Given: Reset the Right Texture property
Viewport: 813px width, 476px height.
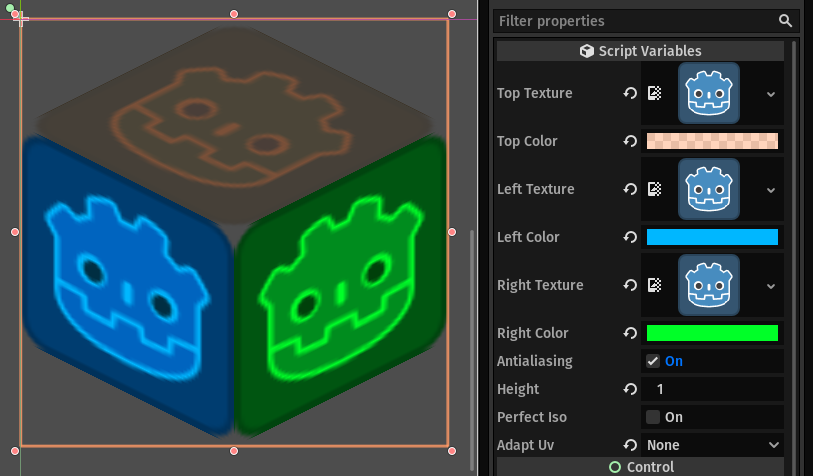Looking at the screenshot, I should [630, 285].
